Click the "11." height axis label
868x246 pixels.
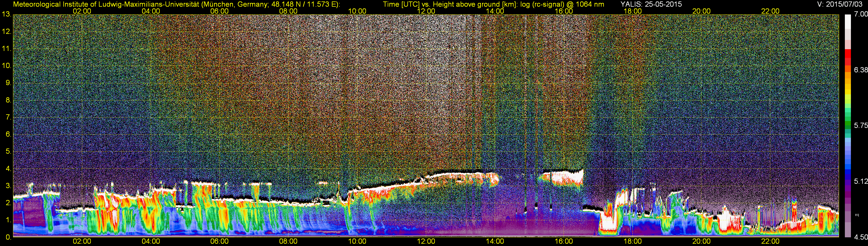(x=7, y=49)
